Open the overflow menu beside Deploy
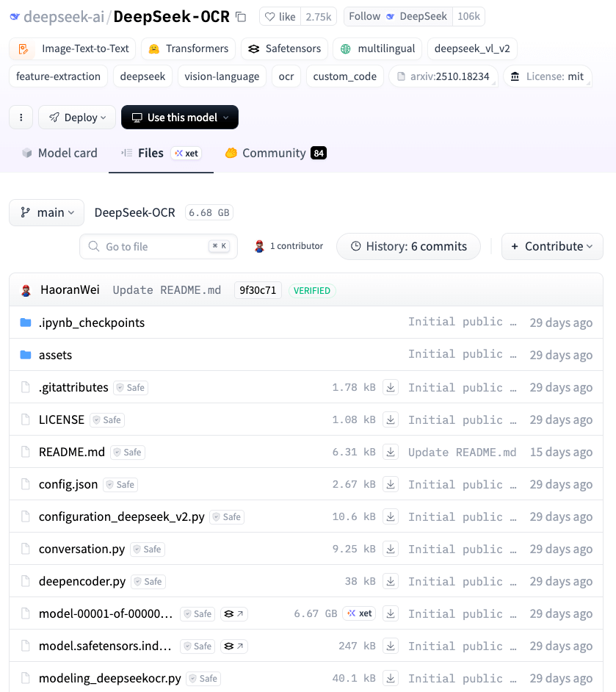616x692 pixels. pos(21,117)
